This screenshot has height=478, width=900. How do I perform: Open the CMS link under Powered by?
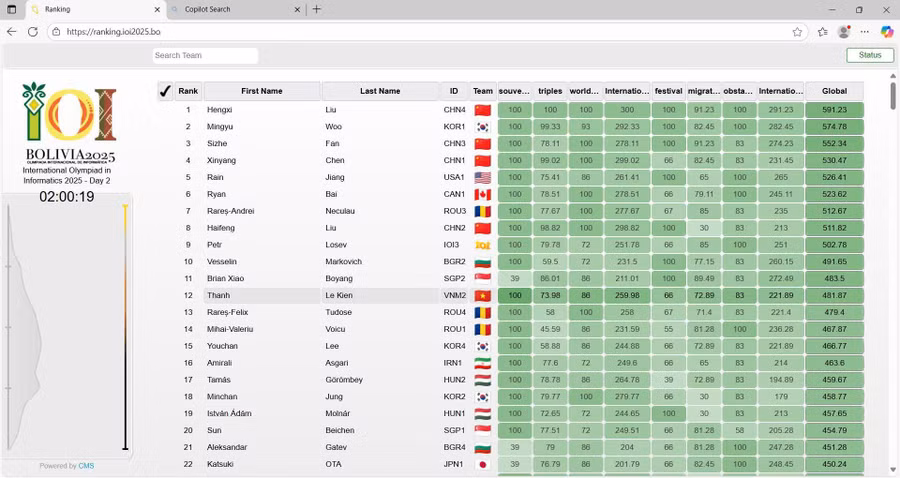tap(86, 466)
